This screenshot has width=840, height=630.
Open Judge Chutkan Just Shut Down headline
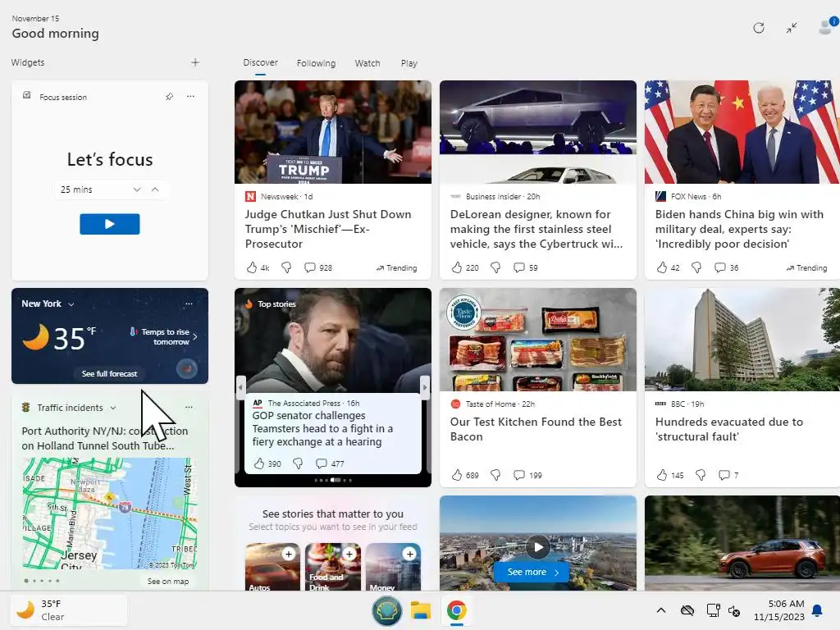pos(328,229)
